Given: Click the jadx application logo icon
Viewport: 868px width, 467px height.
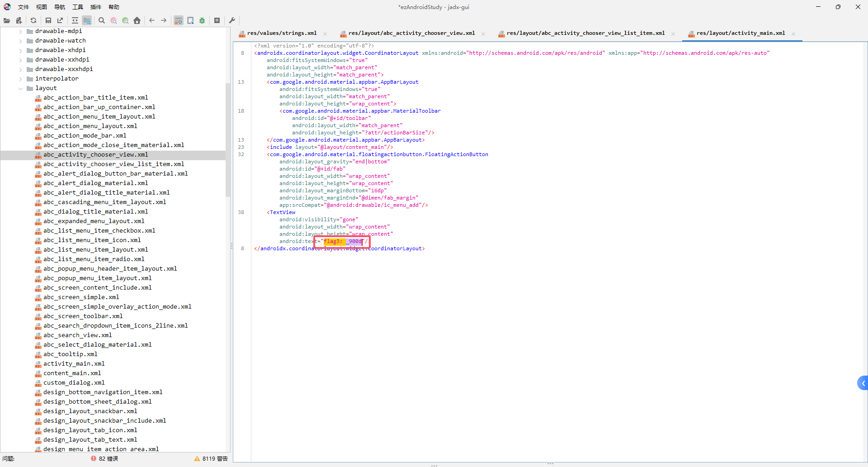Looking at the screenshot, I should pos(7,7).
